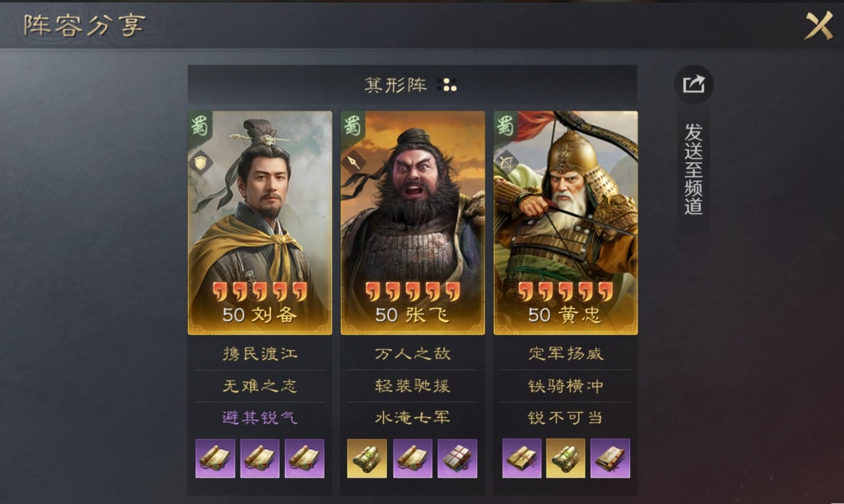Select 万人之敌 skill

(x=413, y=354)
